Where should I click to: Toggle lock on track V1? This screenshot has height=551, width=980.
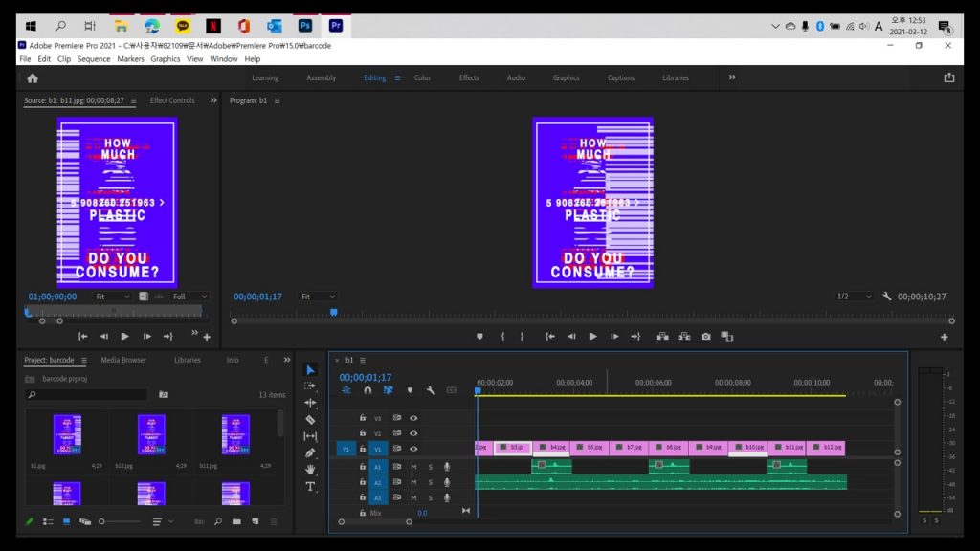[363, 449]
